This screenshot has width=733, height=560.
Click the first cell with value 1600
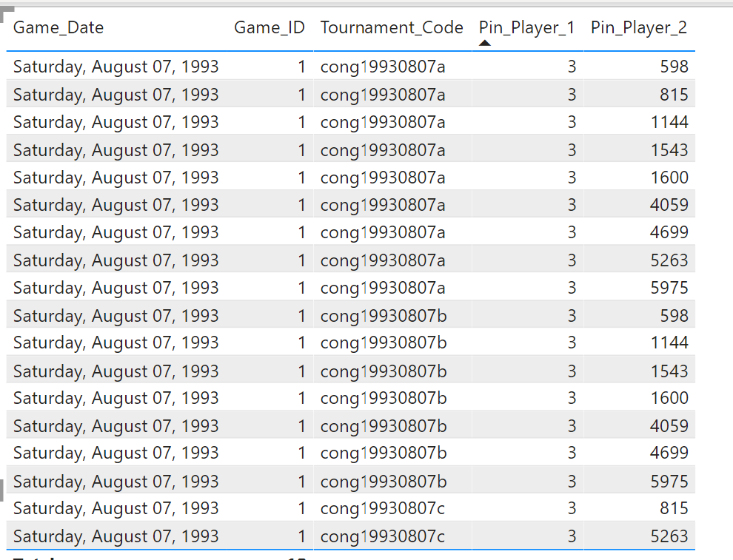669,178
